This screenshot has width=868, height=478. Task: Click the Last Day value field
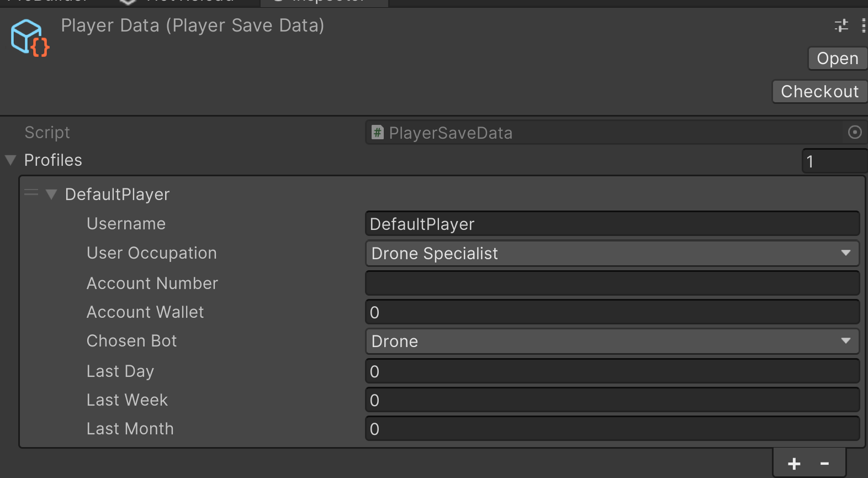point(612,371)
